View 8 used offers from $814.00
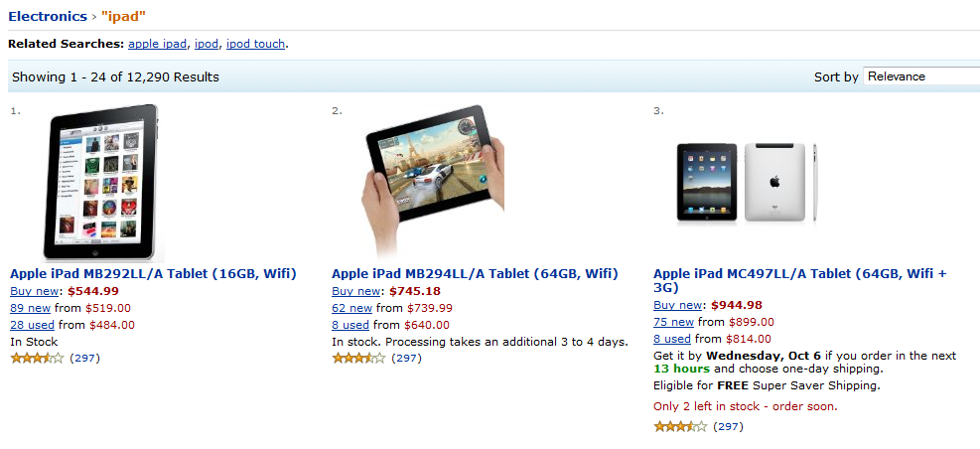The height and width of the screenshot is (449, 980). (x=672, y=339)
